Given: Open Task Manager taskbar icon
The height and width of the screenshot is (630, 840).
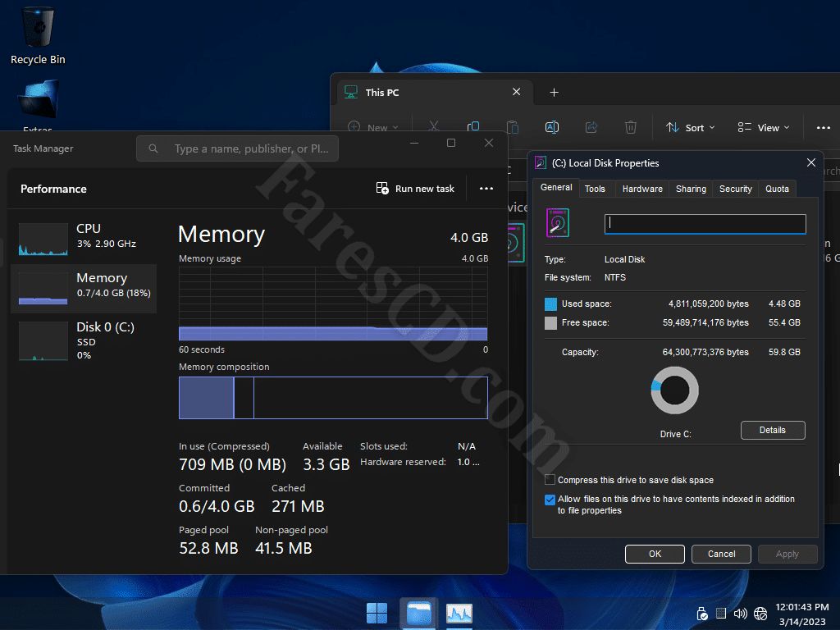Looking at the screenshot, I should (459, 613).
